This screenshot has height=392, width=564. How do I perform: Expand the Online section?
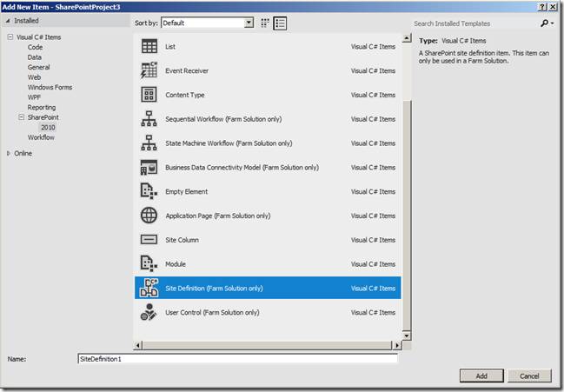coord(9,153)
